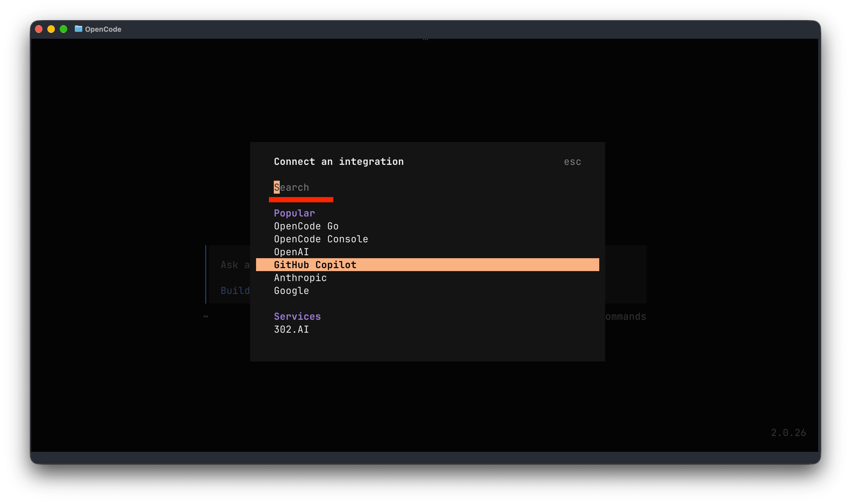Click the Search field in integration dialog
The width and height of the screenshot is (851, 504).
(x=427, y=187)
